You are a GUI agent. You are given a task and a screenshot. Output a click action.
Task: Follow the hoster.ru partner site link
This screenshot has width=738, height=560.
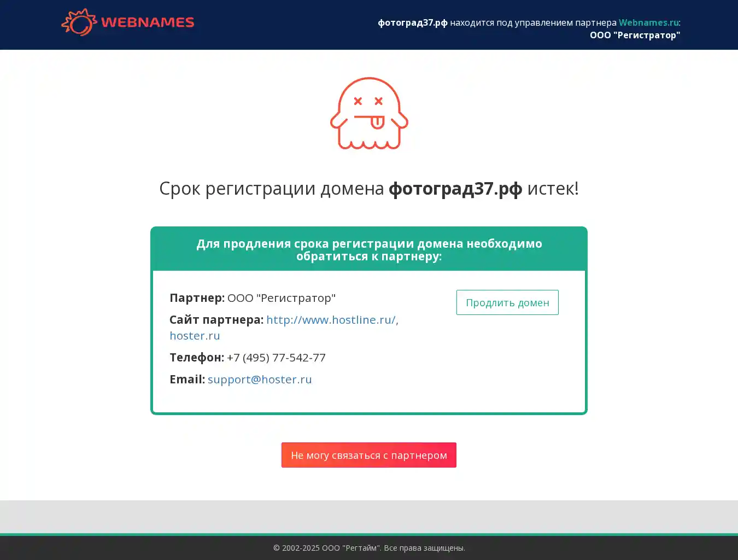tap(195, 336)
